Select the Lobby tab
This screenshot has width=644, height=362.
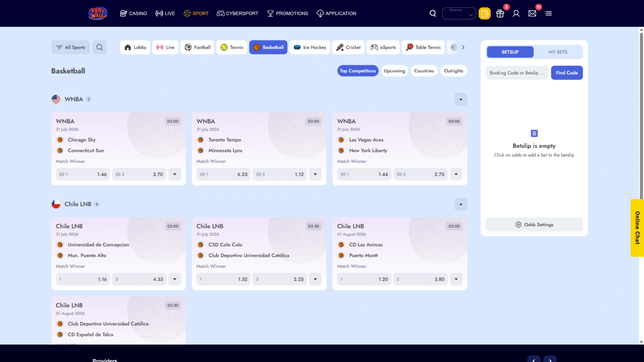[x=135, y=47]
